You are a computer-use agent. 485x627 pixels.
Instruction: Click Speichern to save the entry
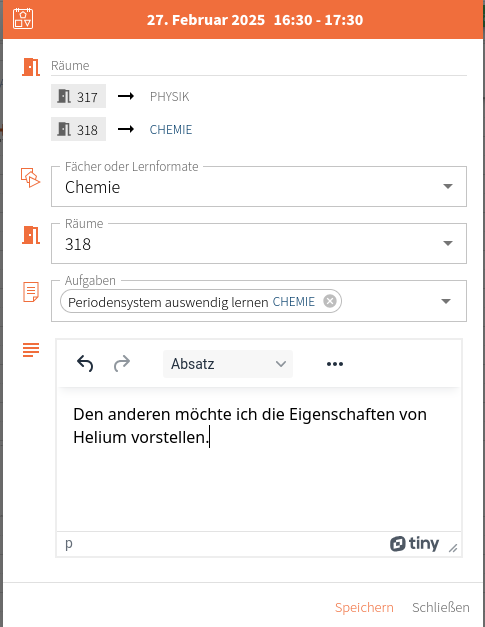coord(364,607)
